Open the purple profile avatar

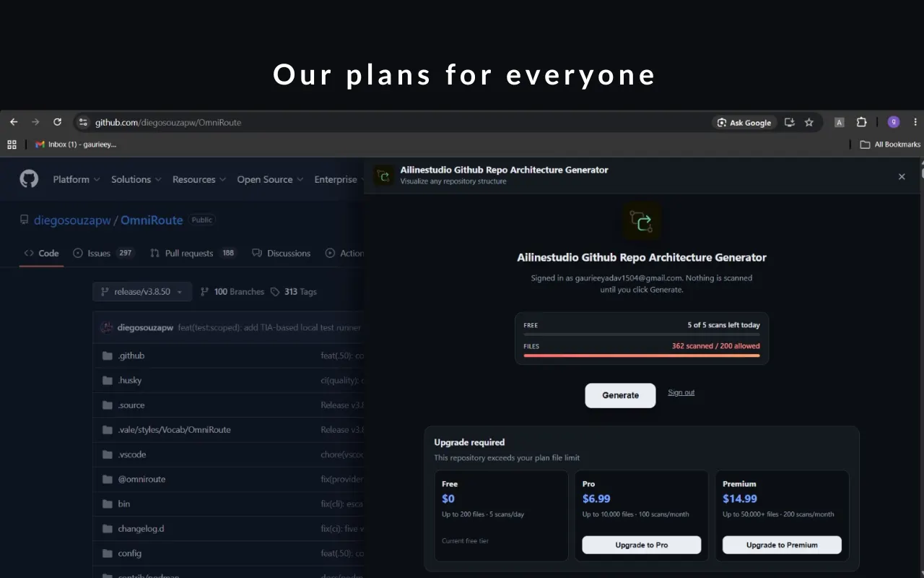894,122
